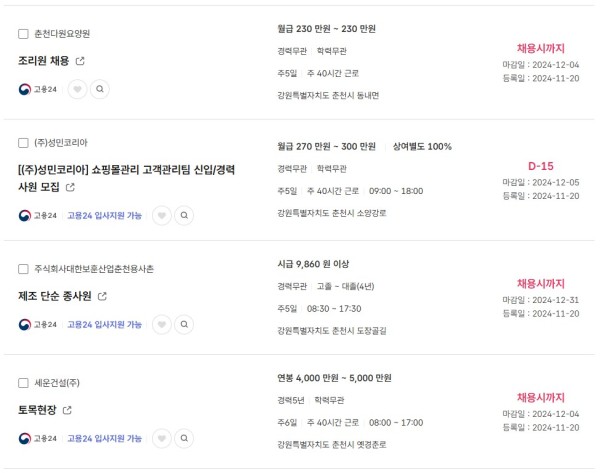
Task: Check the 세운건설(주) checkbox
Action: 23,383
